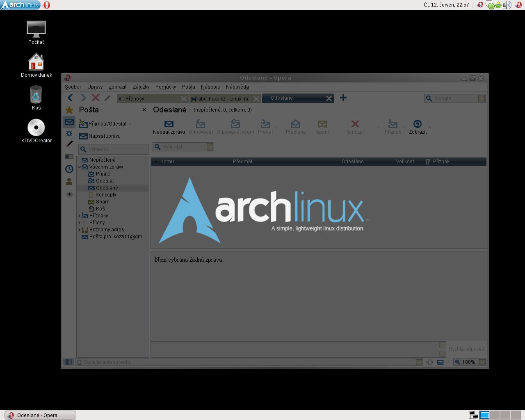
Task: Expand the Přílohy tree node
Action: coord(80,223)
